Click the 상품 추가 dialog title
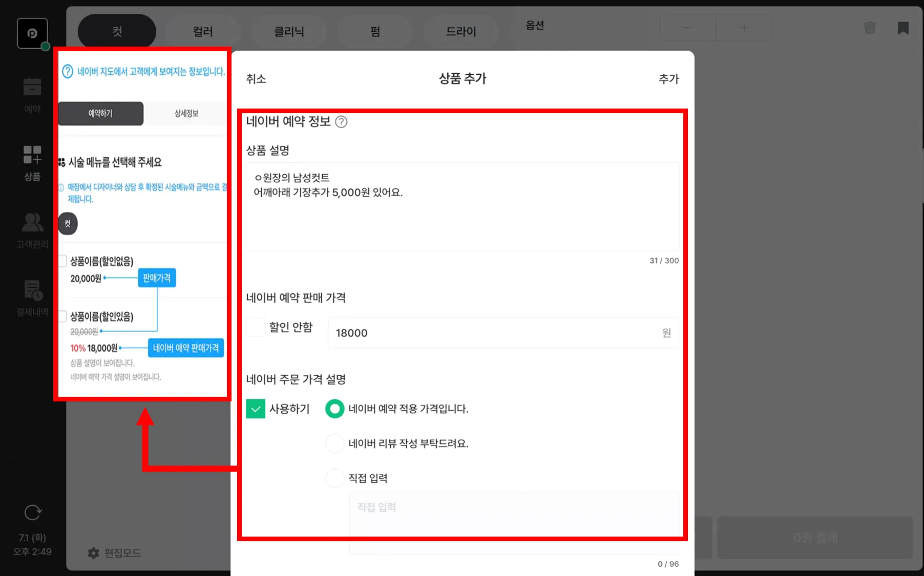This screenshot has width=924, height=576. click(x=463, y=78)
